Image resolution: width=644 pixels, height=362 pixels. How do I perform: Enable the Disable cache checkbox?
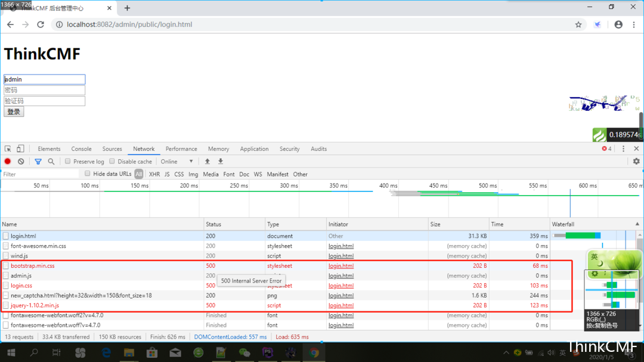pos(112,161)
